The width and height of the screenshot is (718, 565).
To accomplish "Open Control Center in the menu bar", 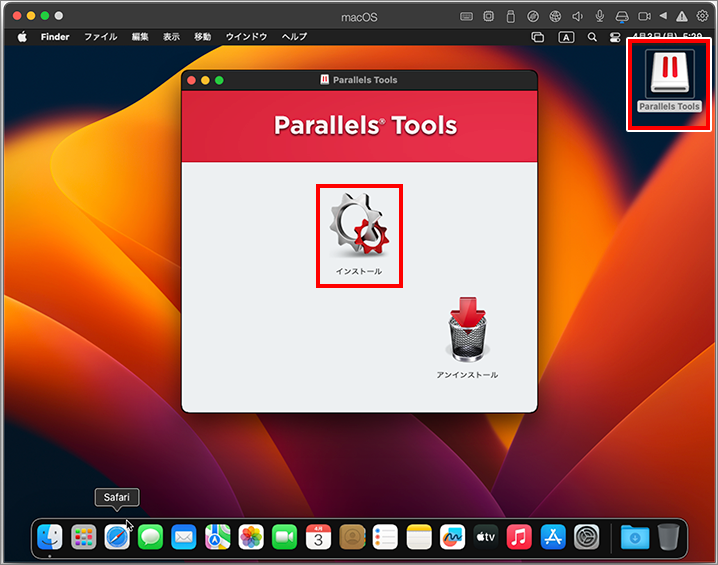I will [615, 37].
